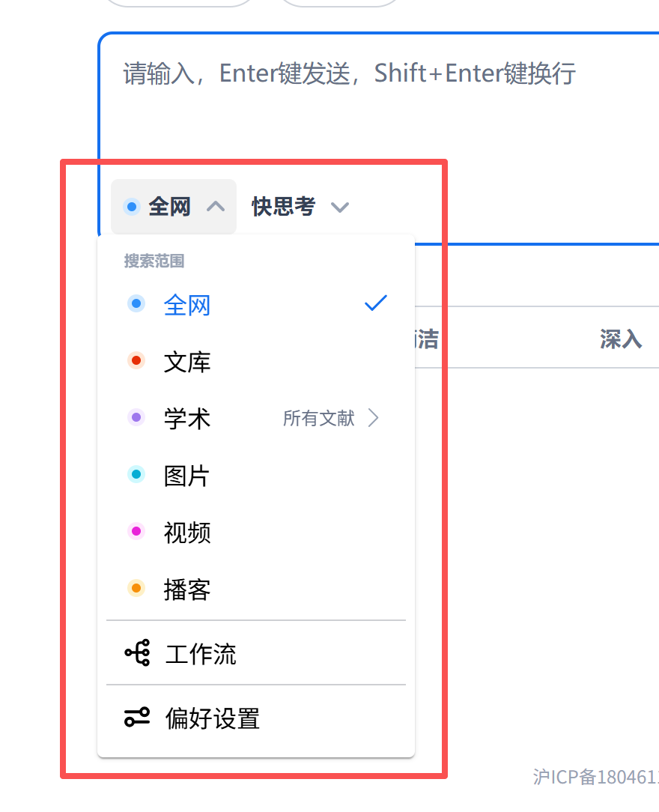This screenshot has width=659, height=812.
Task: Click the 工作流 workflow node icon
Action: [x=137, y=652]
